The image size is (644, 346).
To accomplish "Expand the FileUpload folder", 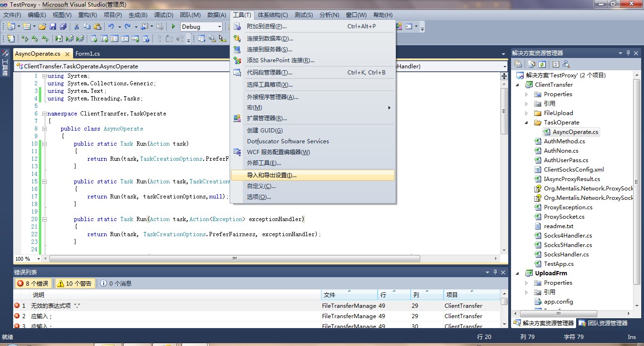I will [527, 113].
